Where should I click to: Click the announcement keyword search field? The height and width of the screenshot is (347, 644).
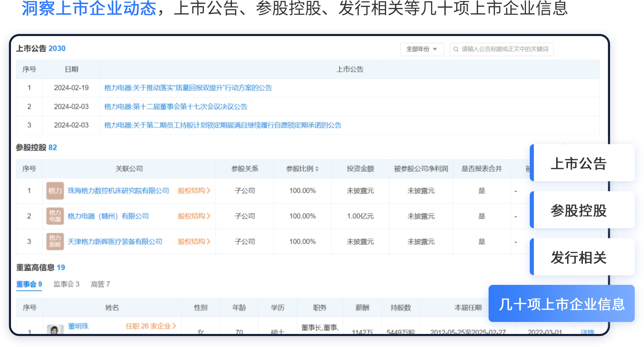504,49
